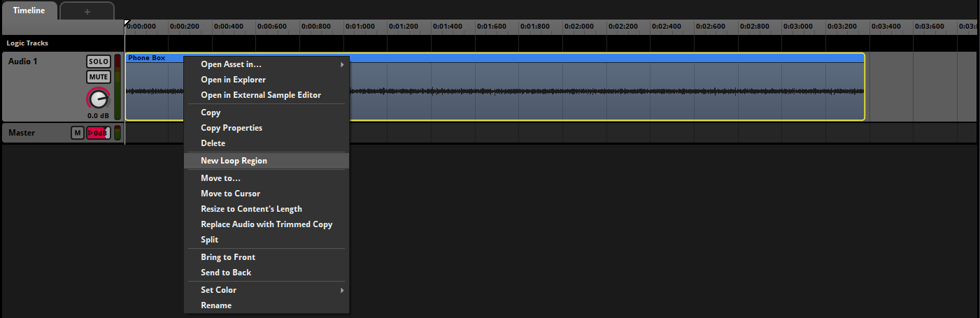Open the Open Asset in submenu arrow
The image size is (980, 318).
tap(342, 64)
